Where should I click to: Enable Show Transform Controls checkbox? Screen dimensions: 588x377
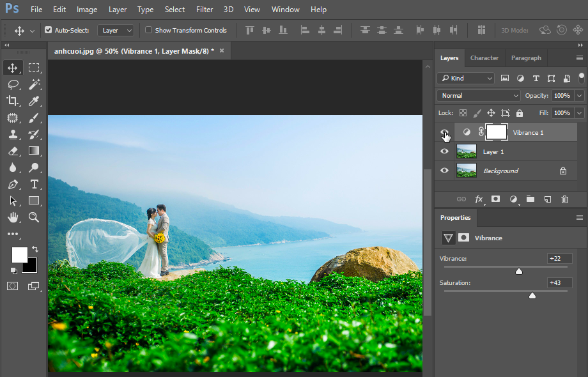coord(149,30)
